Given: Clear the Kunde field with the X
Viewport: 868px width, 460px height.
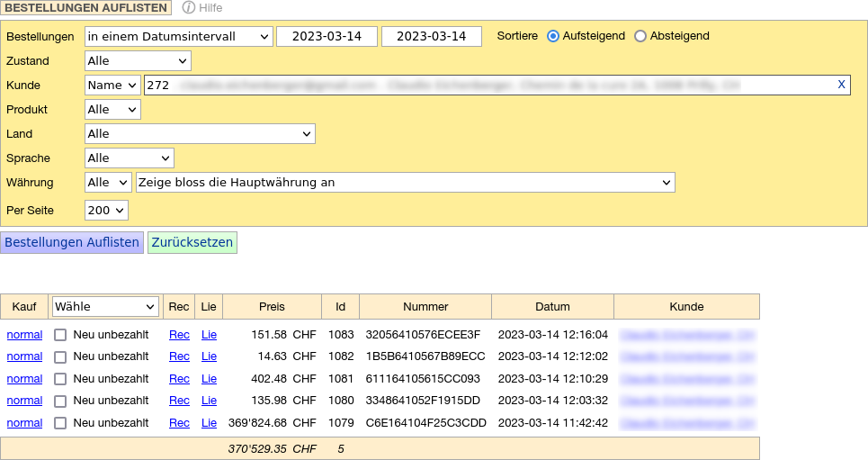Looking at the screenshot, I should [x=841, y=85].
